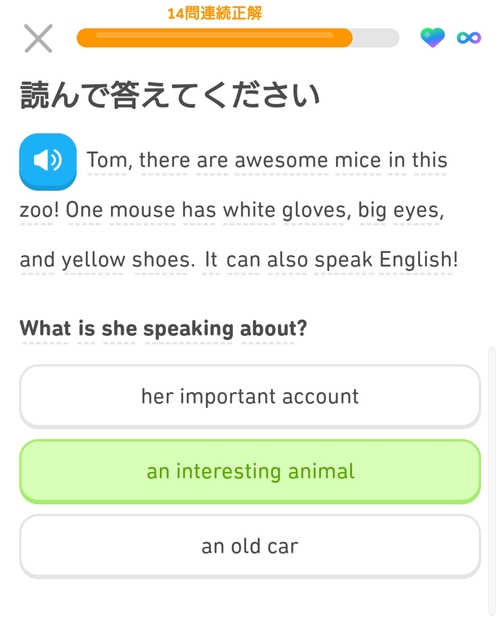Show hint for the word 'awesome'

tap(281, 160)
